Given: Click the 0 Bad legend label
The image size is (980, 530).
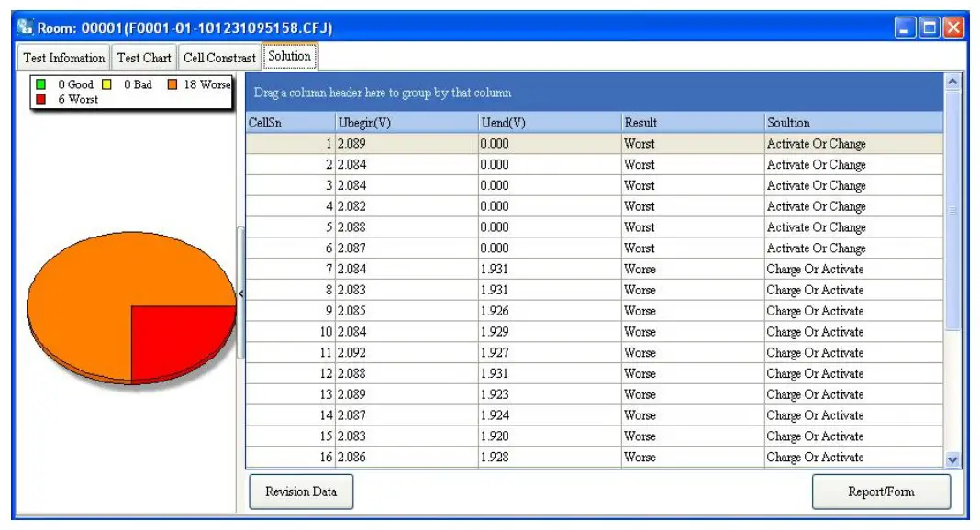Looking at the screenshot, I should click(138, 84).
